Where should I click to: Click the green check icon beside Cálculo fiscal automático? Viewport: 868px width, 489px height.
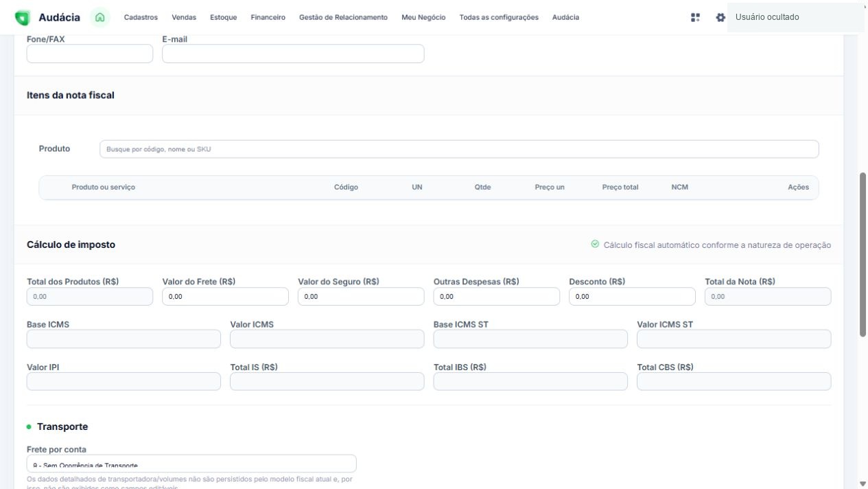pyautogui.click(x=595, y=244)
